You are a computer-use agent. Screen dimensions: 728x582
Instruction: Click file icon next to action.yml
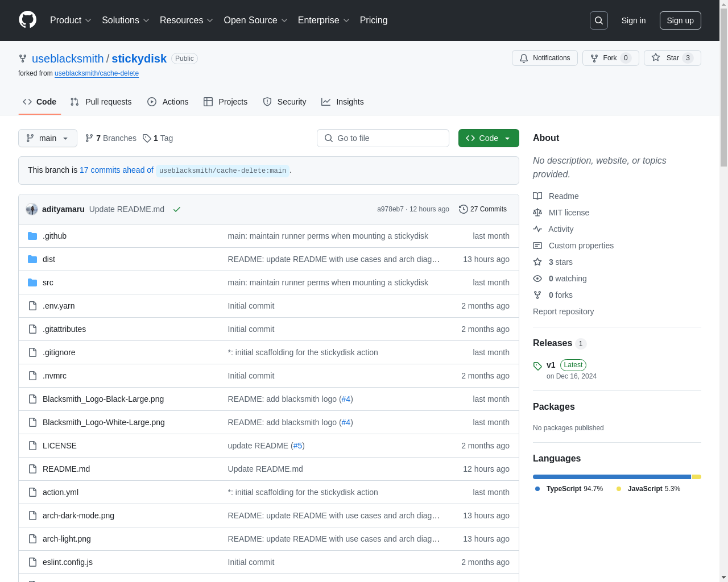[32, 492]
